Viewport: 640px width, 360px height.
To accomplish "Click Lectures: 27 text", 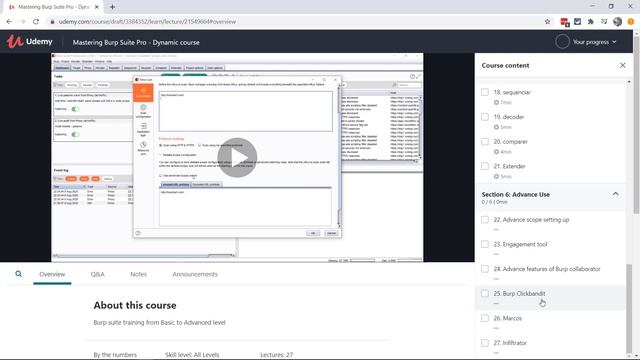I will pos(276,355).
